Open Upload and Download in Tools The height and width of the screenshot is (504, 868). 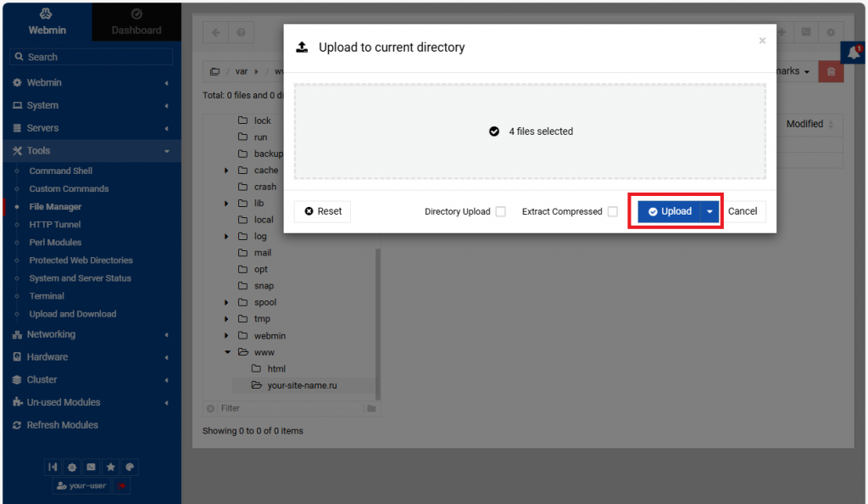click(73, 314)
